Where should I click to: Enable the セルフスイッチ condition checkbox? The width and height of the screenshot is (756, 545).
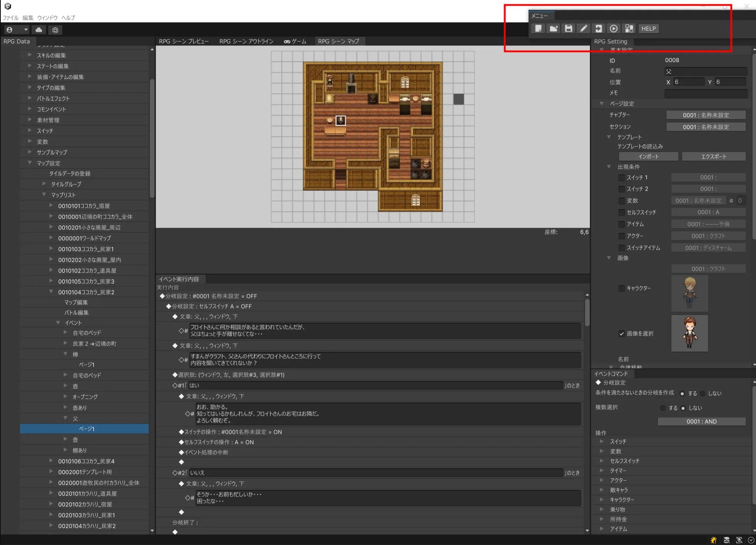[621, 213]
